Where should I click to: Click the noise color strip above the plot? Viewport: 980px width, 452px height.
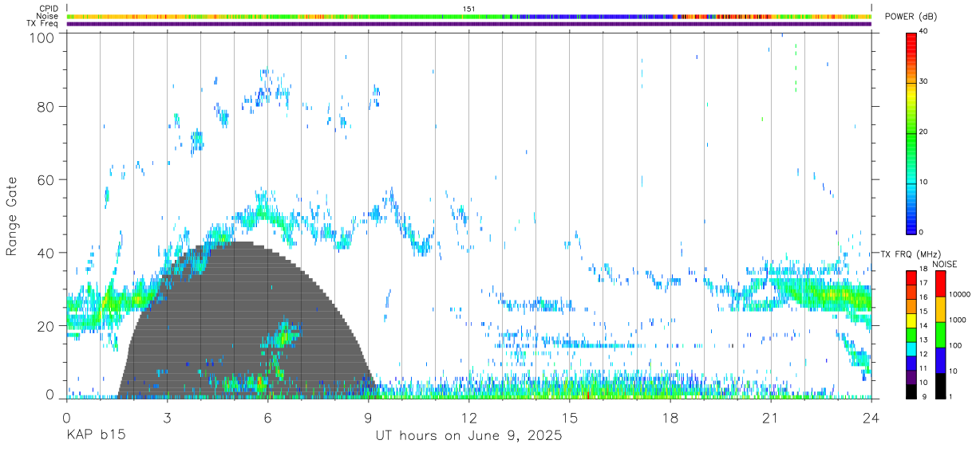[x=468, y=16]
